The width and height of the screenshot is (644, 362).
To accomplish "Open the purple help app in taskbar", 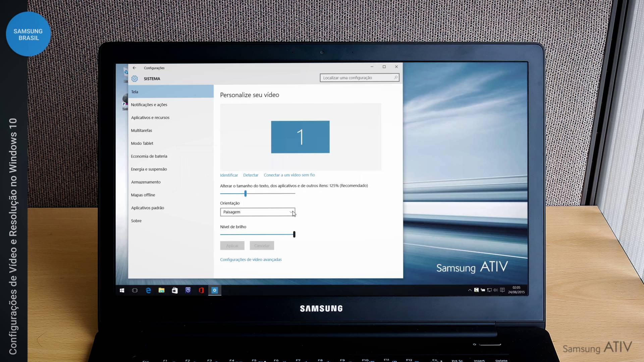I will 188,290.
